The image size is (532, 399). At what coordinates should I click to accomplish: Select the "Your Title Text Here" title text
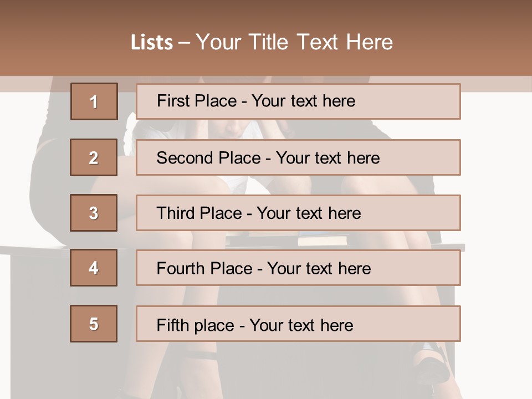(x=294, y=42)
